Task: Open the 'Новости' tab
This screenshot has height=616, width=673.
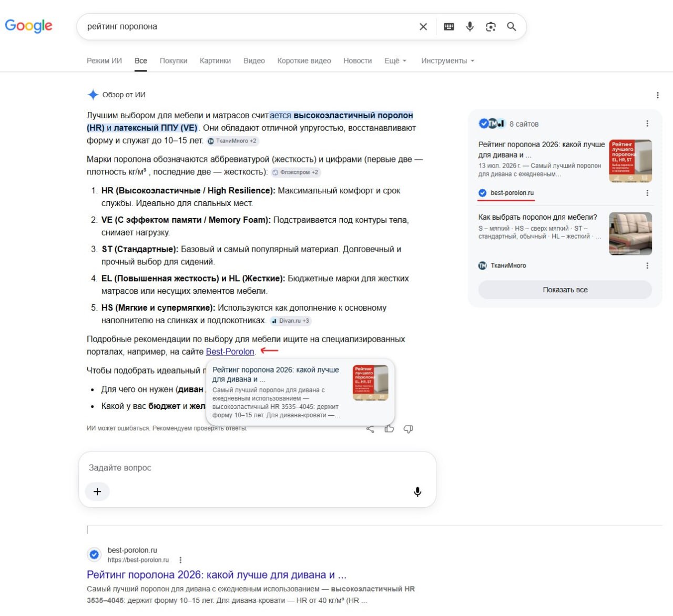Action: pos(358,61)
